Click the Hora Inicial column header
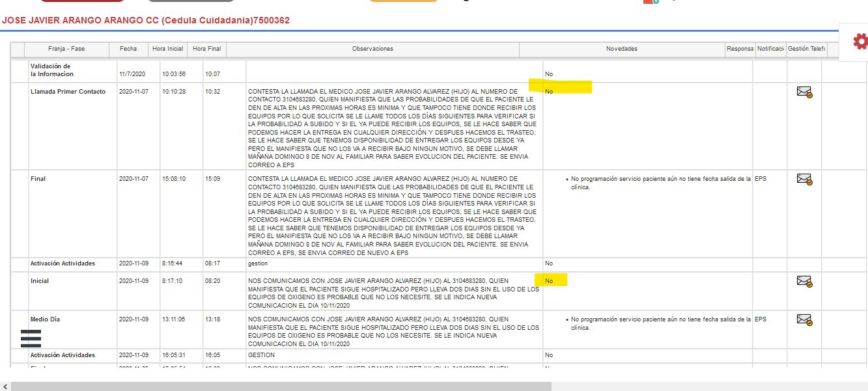The width and height of the screenshot is (868, 391). coord(168,49)
